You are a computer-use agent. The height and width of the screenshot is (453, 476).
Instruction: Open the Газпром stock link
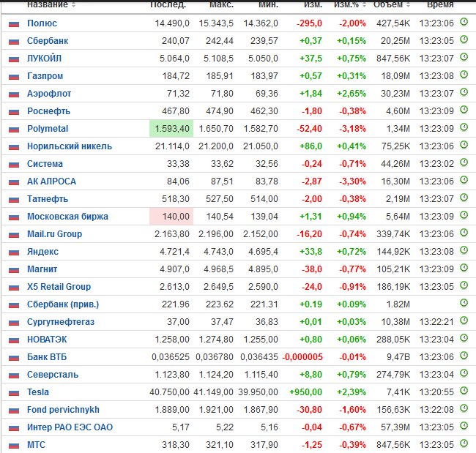coord(45,76)
